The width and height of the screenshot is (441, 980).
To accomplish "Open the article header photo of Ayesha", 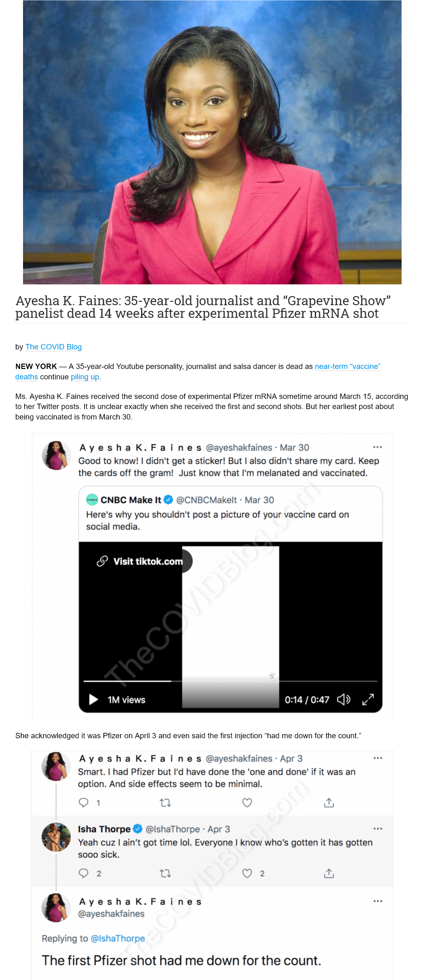I will pos(212,142).
